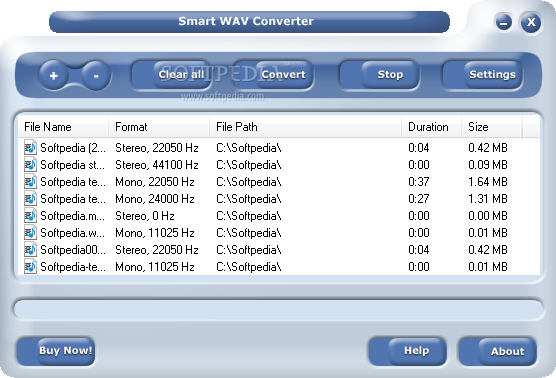Viewport: 556px width, 378px height.
Task: Select the file named Softpedia-te...
Action: click(x=73, y=267)
